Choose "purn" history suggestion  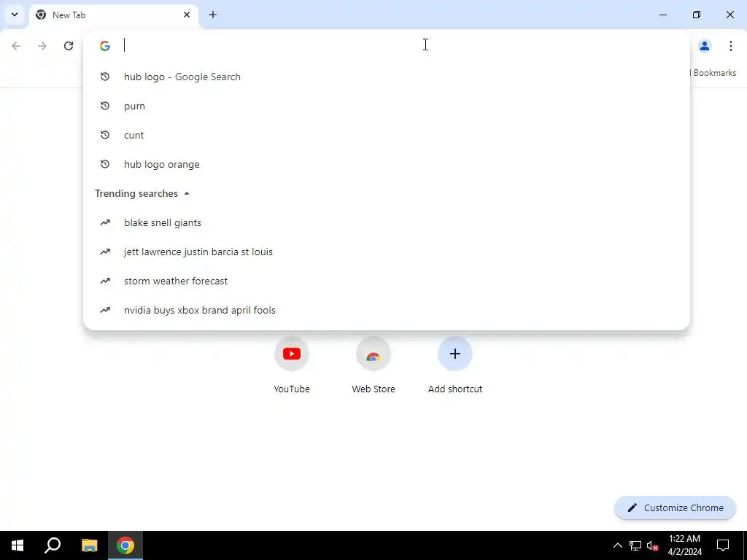click(387, 106)
